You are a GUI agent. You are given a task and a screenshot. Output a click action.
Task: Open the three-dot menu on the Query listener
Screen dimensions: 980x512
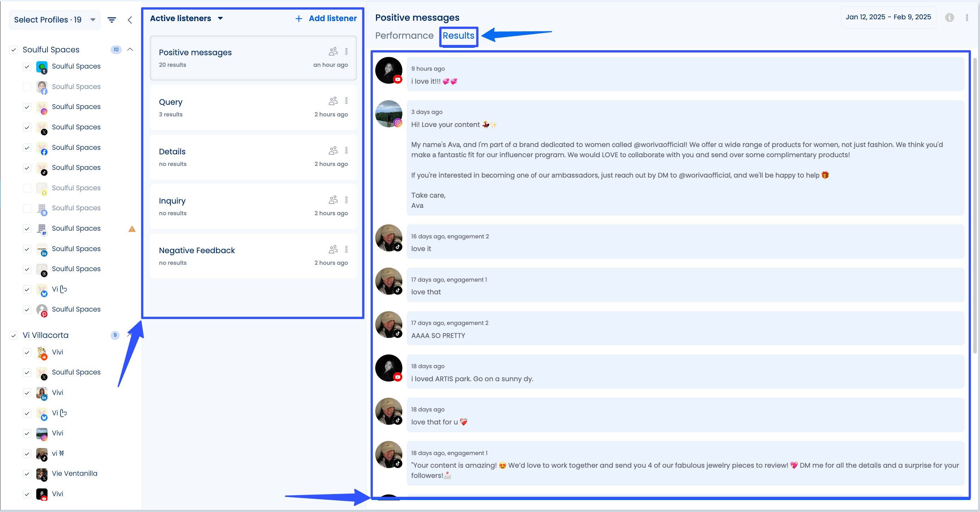347,100
